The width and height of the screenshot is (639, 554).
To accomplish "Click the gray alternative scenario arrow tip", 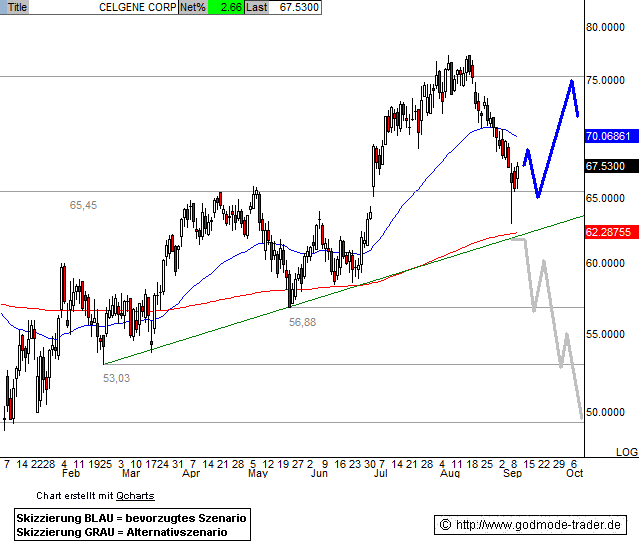I will click(x=580, y=416).
